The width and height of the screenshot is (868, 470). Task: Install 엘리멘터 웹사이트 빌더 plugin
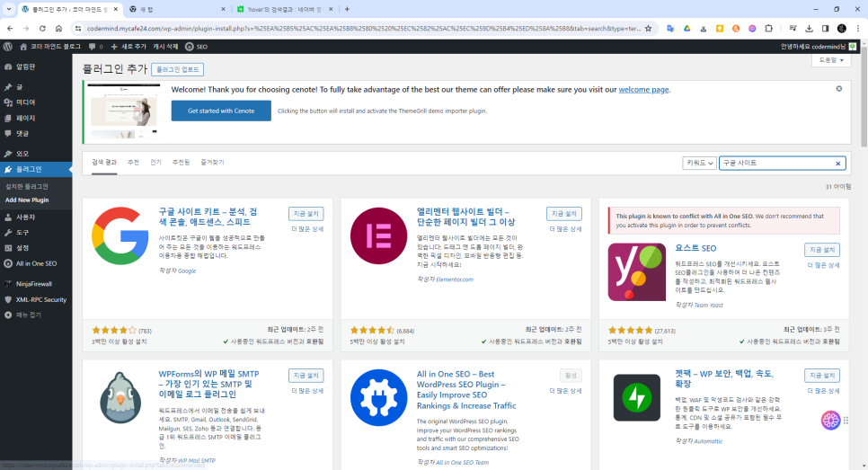tap(564, 214)
